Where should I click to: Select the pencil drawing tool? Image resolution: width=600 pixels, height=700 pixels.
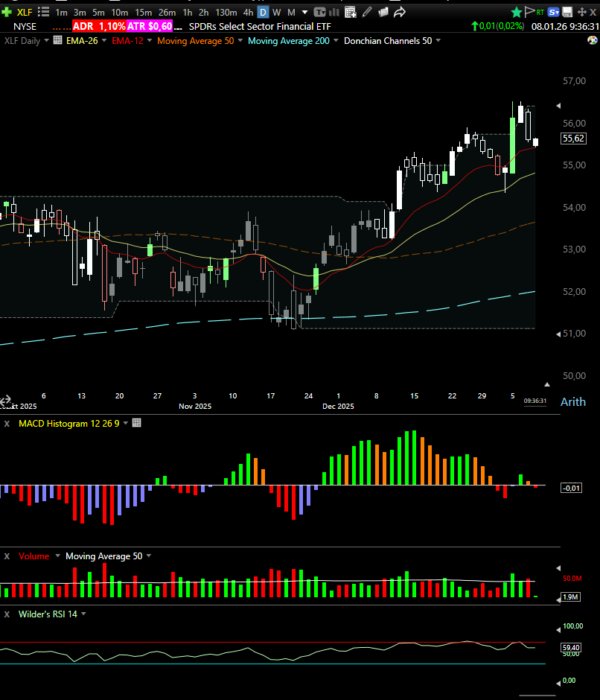pyautogui.click(x=367, y=12)
